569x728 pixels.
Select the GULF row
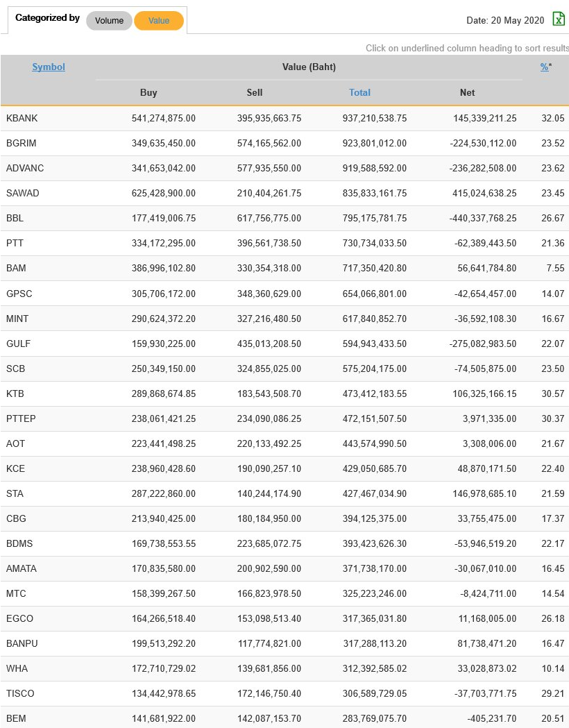(19, 344)
